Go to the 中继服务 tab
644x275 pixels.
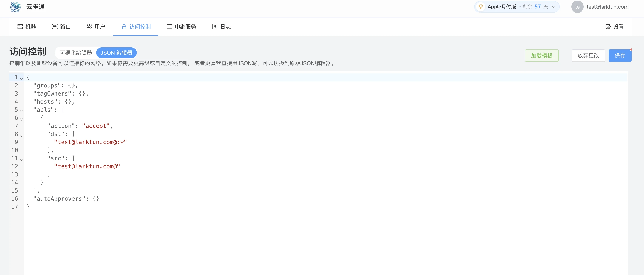(181, 27)
